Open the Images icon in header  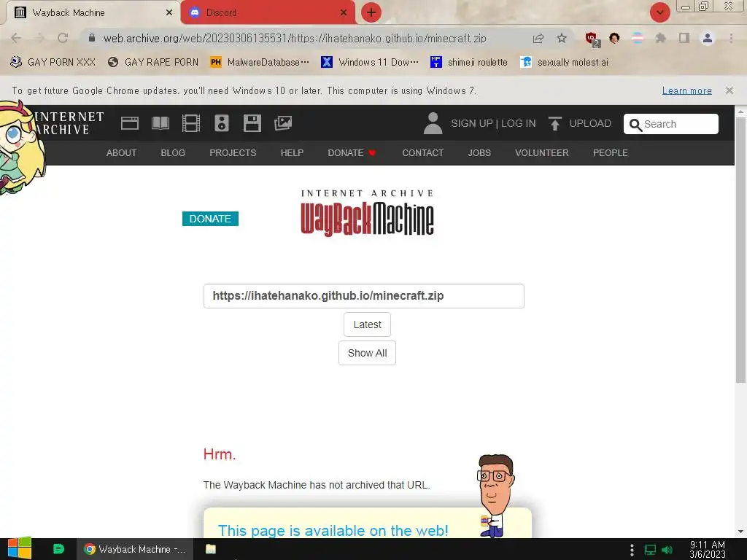click(x=283, y=123)
